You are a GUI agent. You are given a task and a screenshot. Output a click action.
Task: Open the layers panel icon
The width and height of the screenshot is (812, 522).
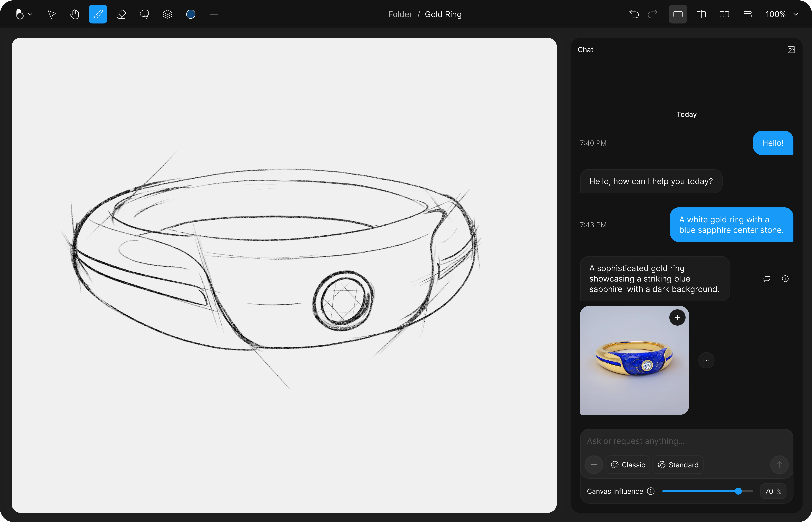pyautogui.click(x=167, y=14)
